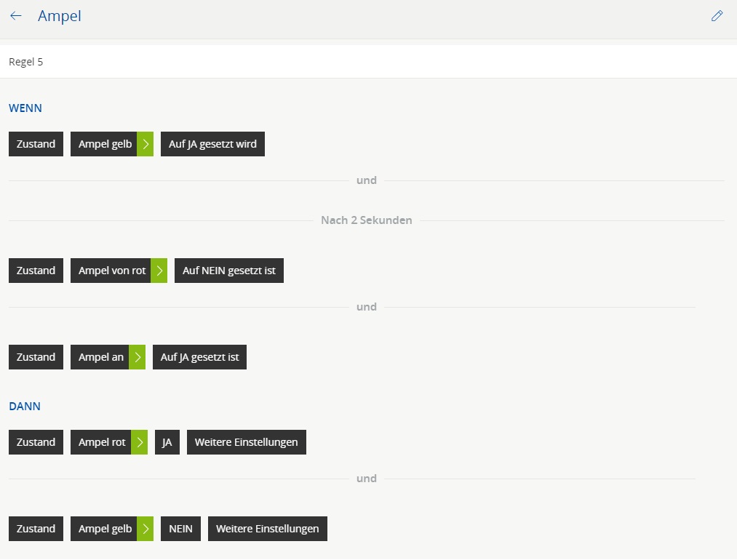Open Weitere Einstellungen for Ampel rot
This screenshot has height=560, width=737.
tap(246, 442)
